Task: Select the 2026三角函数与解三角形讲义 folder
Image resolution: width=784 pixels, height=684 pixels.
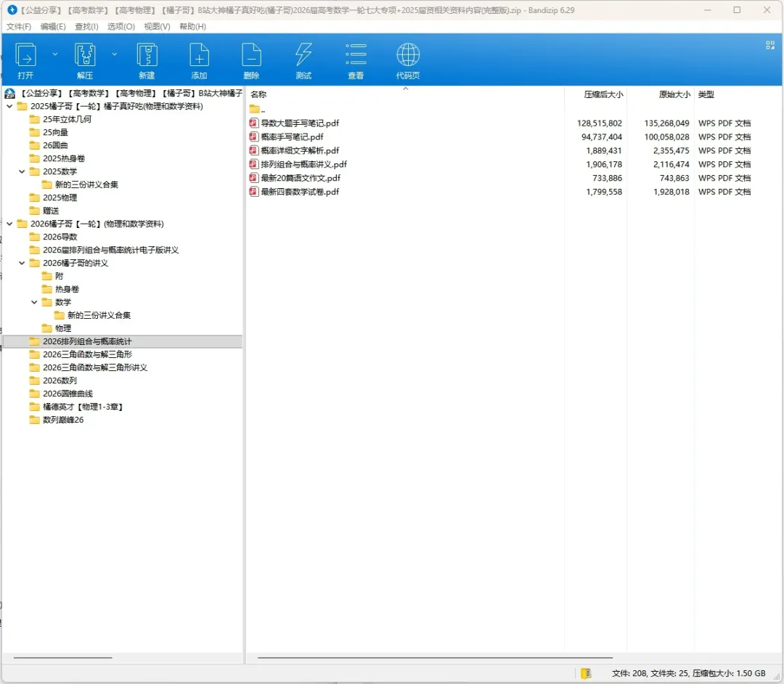Action: 89,367
